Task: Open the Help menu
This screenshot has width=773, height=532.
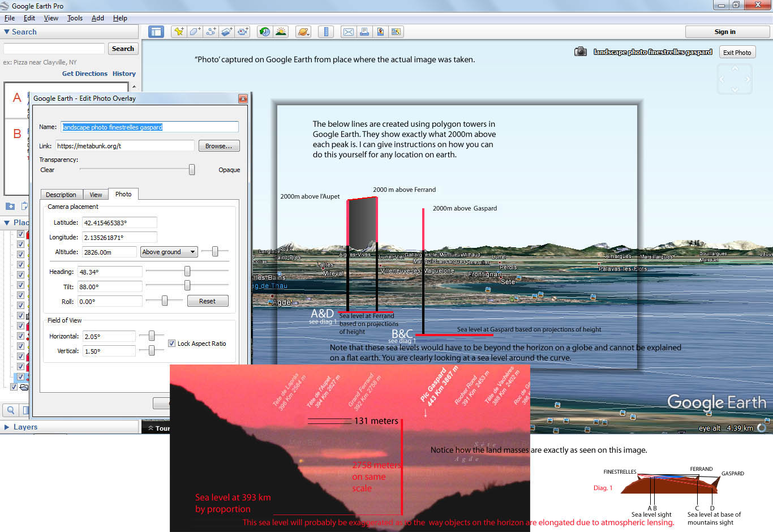Action: 120,18
